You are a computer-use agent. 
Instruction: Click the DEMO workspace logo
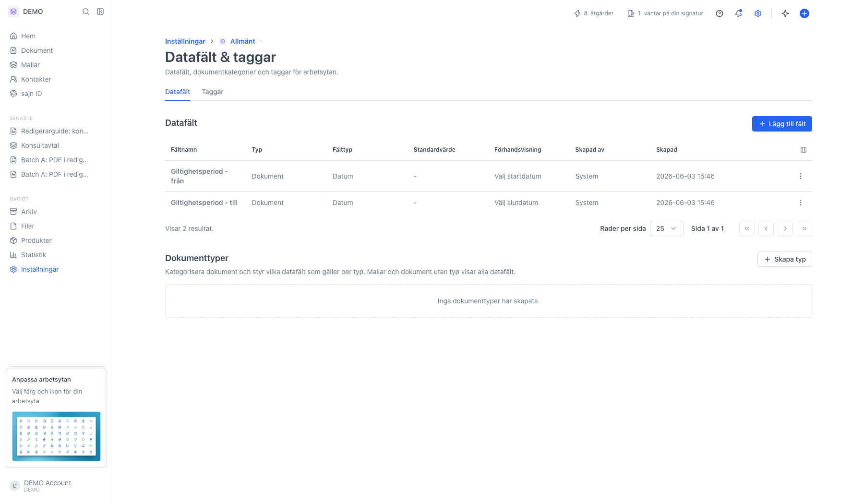(x=13, y=12)
